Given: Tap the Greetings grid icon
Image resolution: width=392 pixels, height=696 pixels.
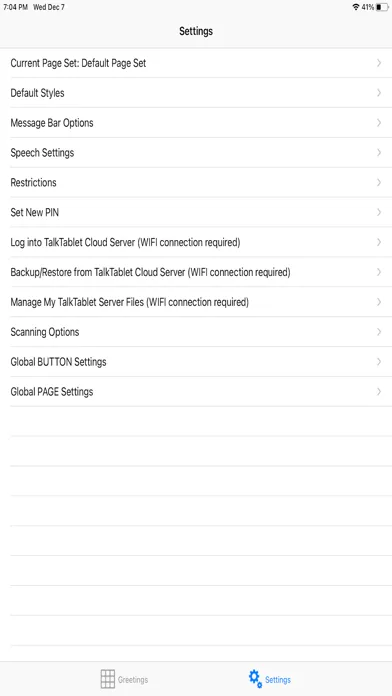Looking at the screenshot, I should (x=107, y=679).
